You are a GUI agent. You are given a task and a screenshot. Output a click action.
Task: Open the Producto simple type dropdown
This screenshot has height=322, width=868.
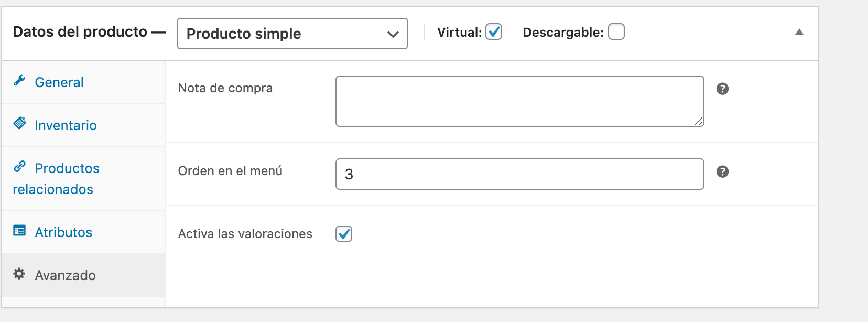(292, 34)
